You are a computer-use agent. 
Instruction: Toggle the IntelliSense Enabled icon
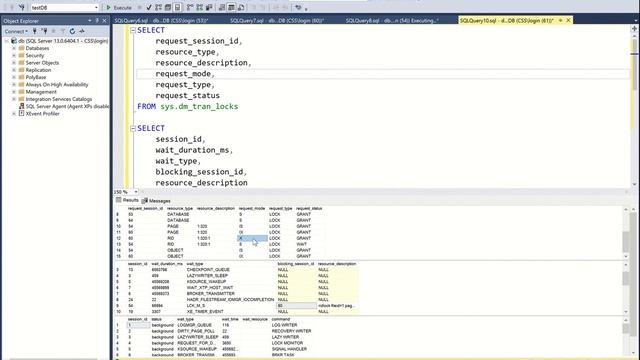pyautogui.click(x=178, y=7)
